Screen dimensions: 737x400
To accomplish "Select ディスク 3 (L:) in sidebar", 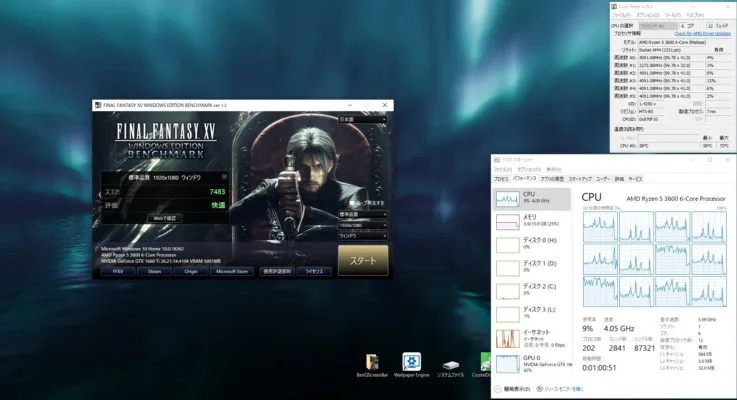I will point(532,314).
